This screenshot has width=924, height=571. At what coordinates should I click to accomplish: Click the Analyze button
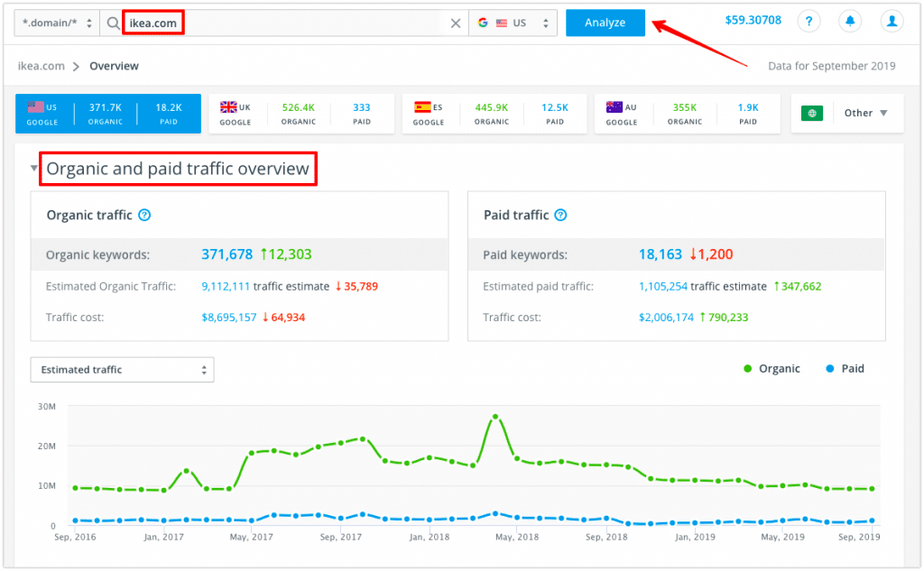point(605,23)
